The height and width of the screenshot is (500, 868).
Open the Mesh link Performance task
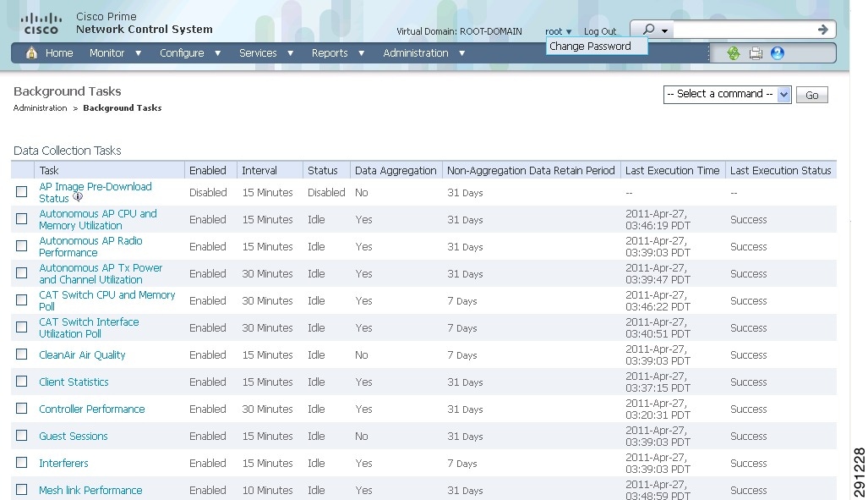click(x=90, y=490)
